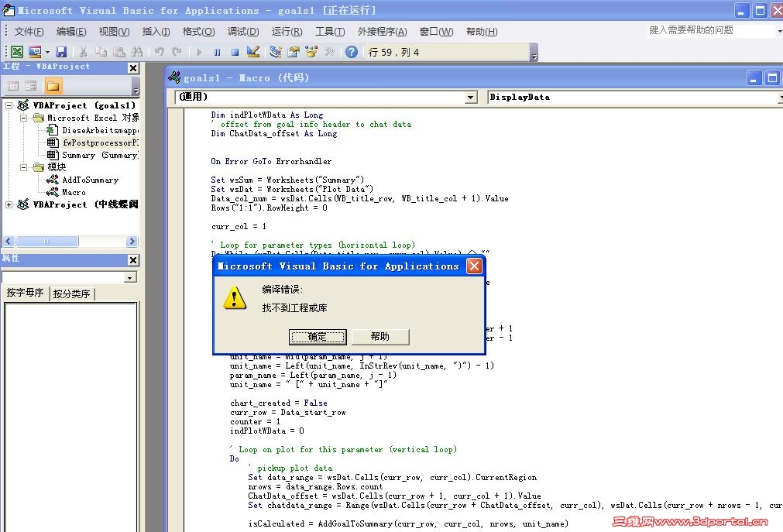The height and width of the screenshot is (532, 783).
Task: Open 编辑(E) menu
Action: [71, 32]
